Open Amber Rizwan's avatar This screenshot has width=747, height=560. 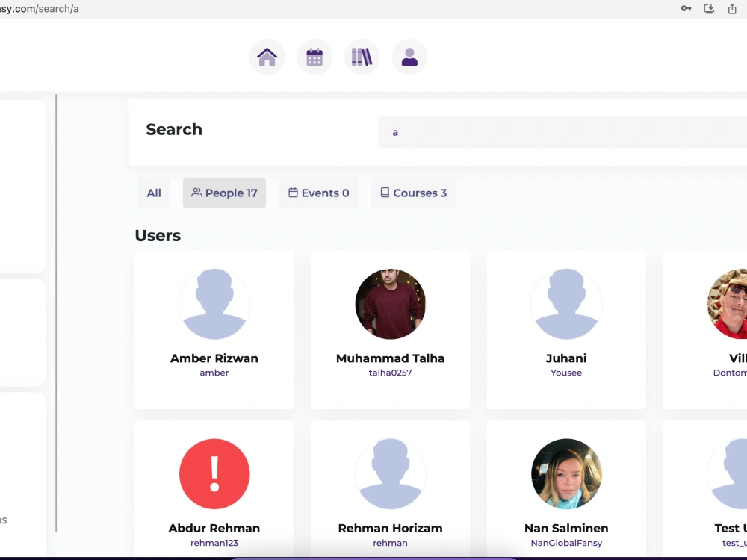[x=214, y=304]
